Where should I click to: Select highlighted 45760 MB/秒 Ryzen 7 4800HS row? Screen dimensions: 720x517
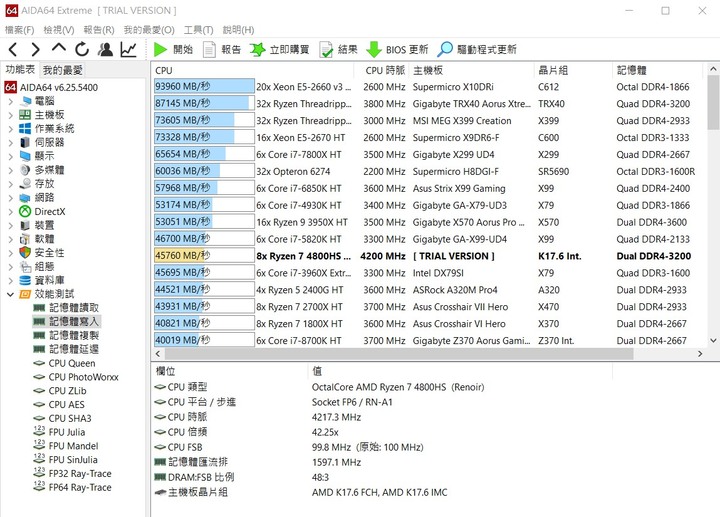[428, 256]
